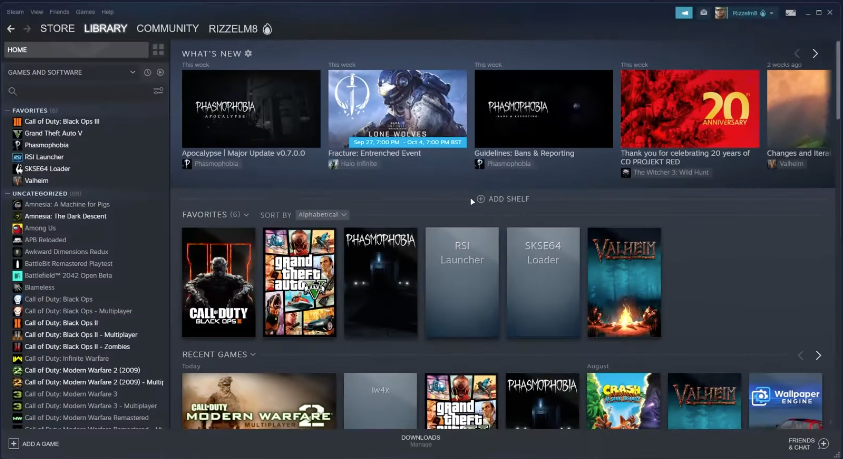Click Add a Game text
Viewport: 843px width, 459px height.
40,444
